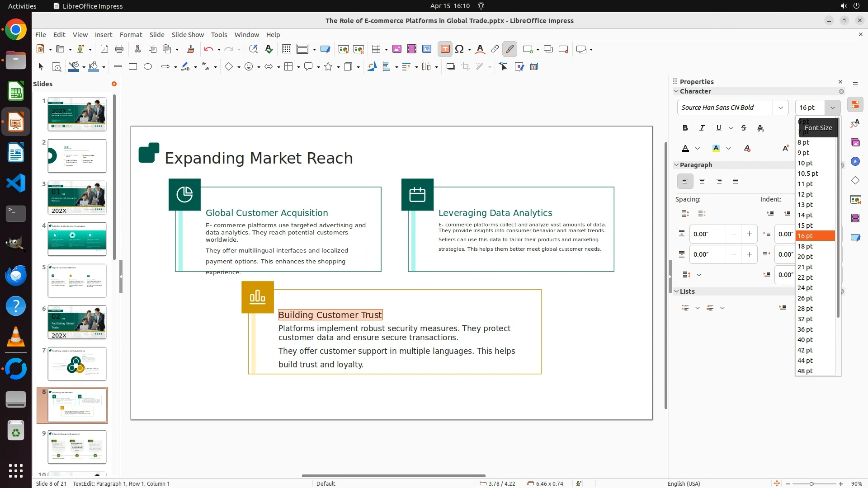Select the Ellipse shape tool
The height and width of the screenshot is (488, 868).
point(147,67)
